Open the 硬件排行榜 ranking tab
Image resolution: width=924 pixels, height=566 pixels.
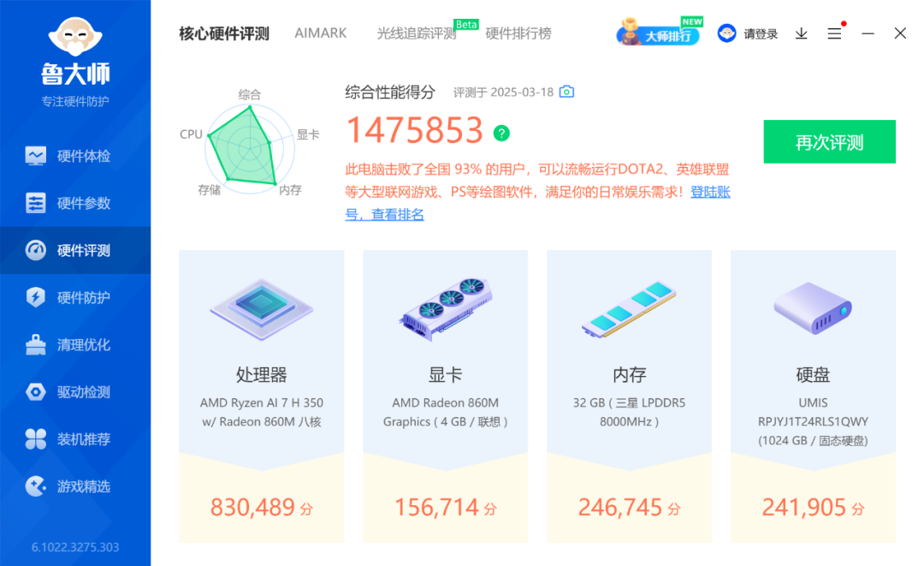(x=518, y=33)
